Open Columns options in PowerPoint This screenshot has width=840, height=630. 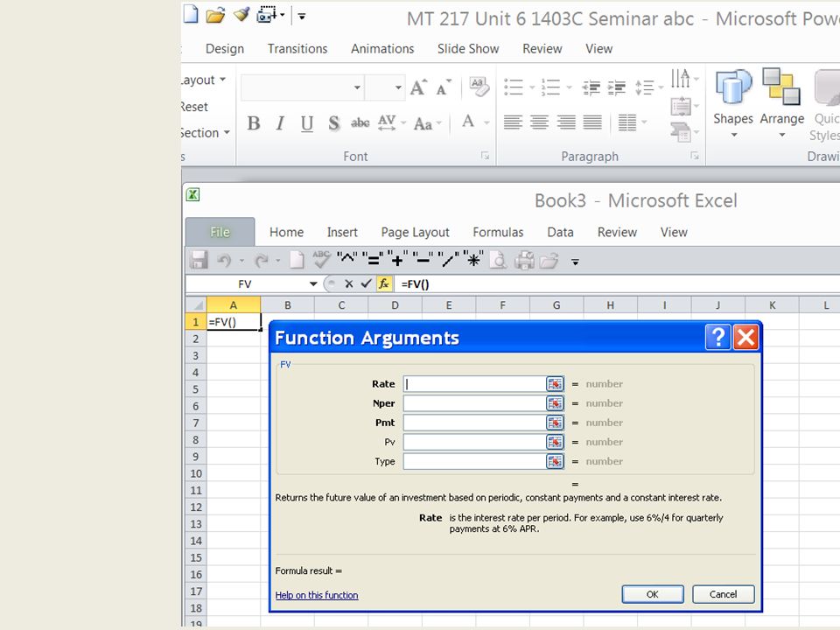coord(632,122)
